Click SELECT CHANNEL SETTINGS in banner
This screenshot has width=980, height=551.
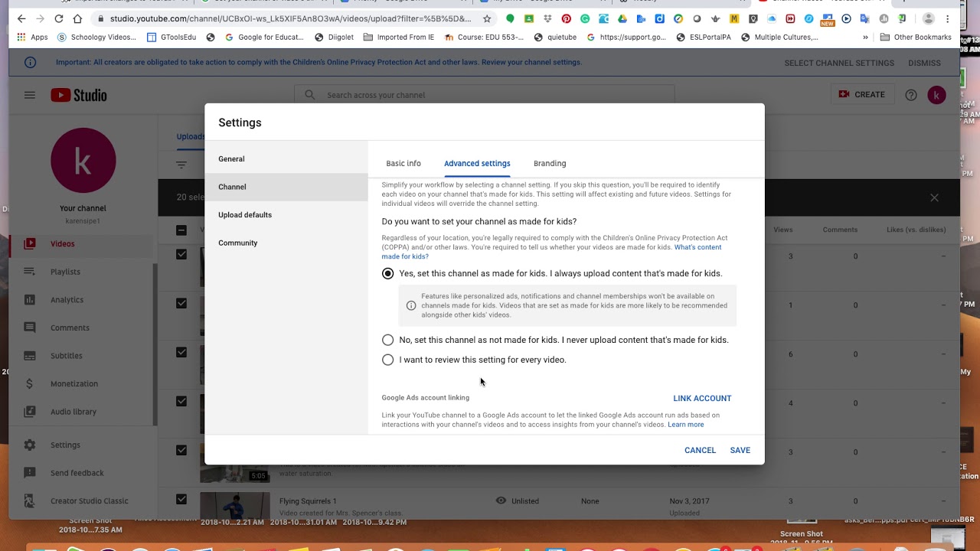point(839,63)
